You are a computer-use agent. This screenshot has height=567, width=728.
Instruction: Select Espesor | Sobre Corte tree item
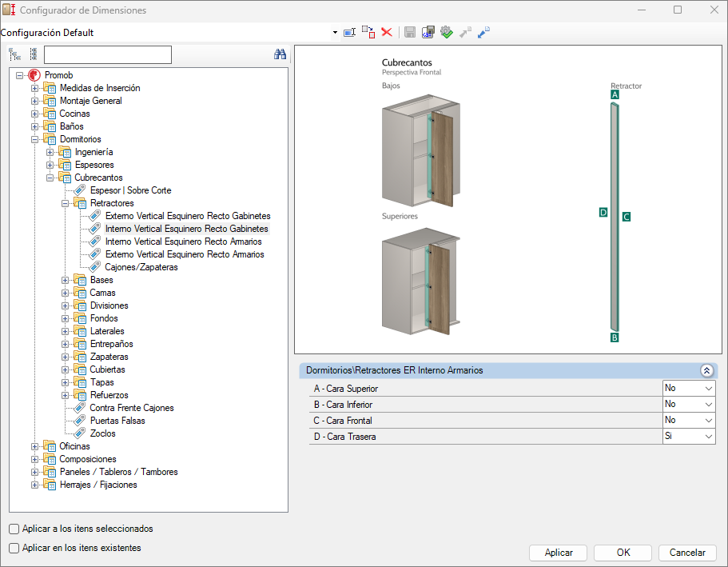point(130,190)
